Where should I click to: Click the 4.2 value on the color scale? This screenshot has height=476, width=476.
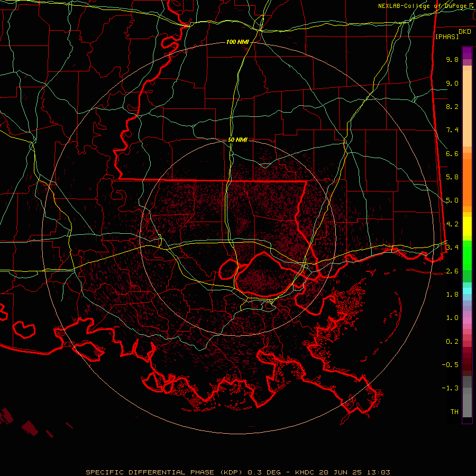[452, 224]
